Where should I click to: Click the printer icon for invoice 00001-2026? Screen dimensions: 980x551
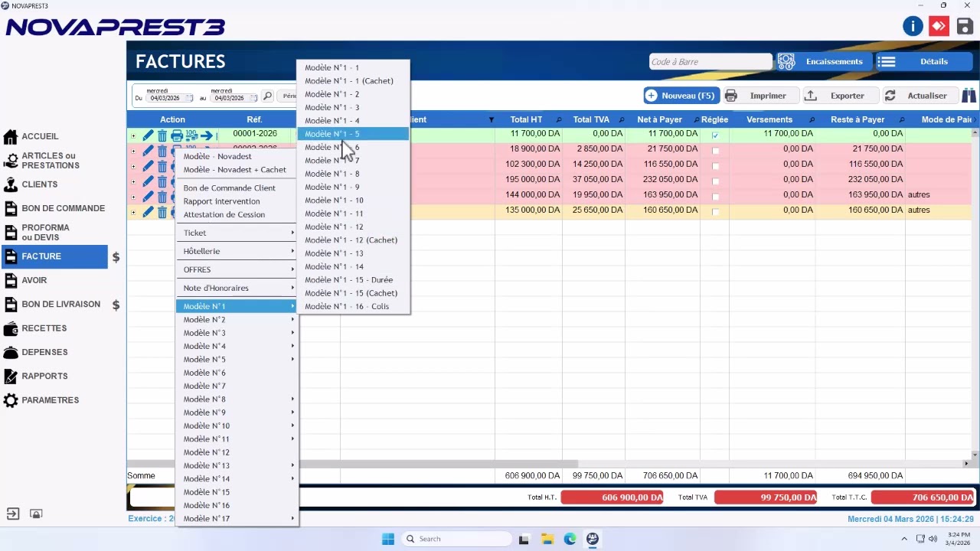point(177,135)
